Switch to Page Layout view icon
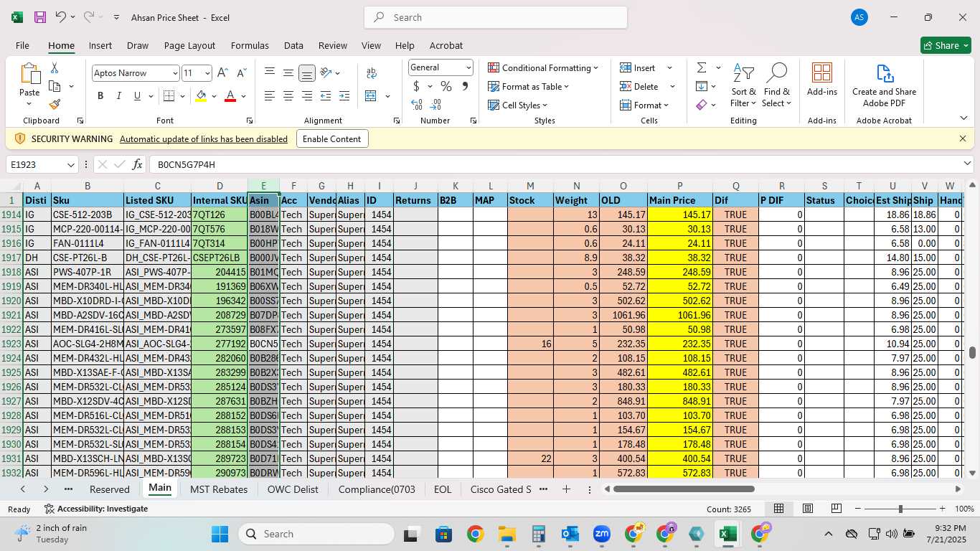 coord(808,509)
